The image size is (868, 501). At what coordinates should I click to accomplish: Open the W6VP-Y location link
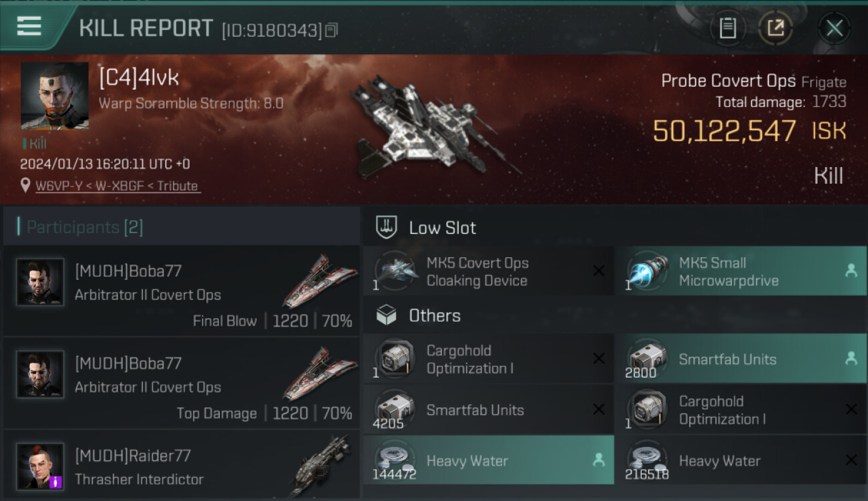(117, 186)
